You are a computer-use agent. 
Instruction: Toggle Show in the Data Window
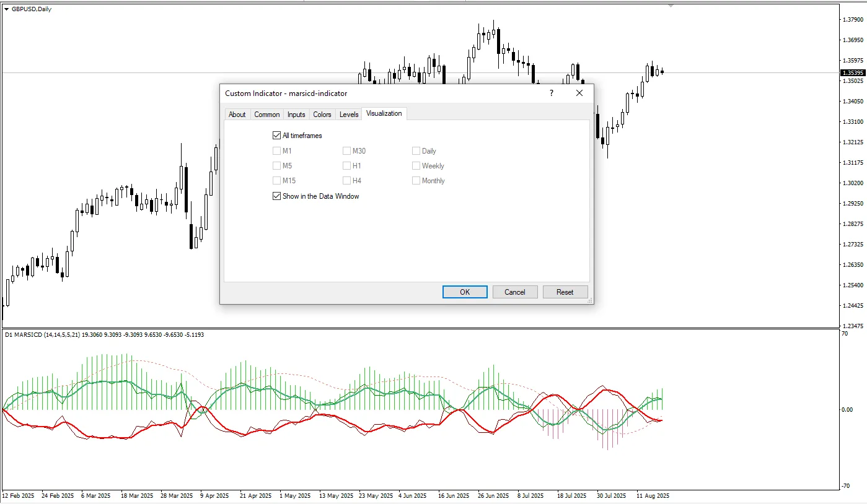[x=276, y=196]
